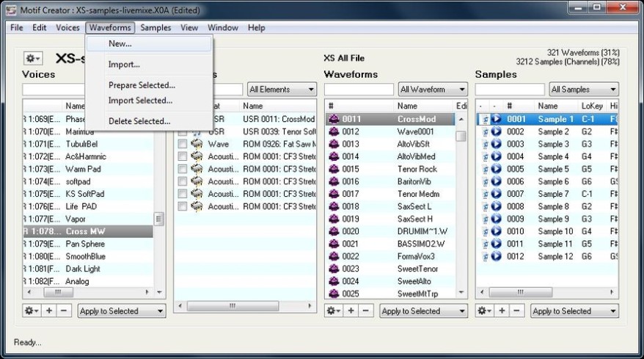Viewport: 644px width, 359px height.
Task: Click the Voices search field
Action: pyautogui.click(x=54, y=90)
